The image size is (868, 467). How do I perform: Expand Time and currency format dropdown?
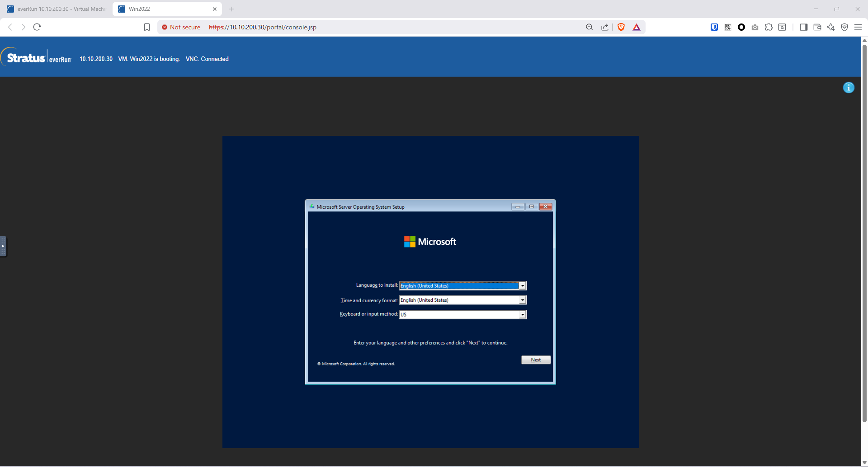click(522, 300)
